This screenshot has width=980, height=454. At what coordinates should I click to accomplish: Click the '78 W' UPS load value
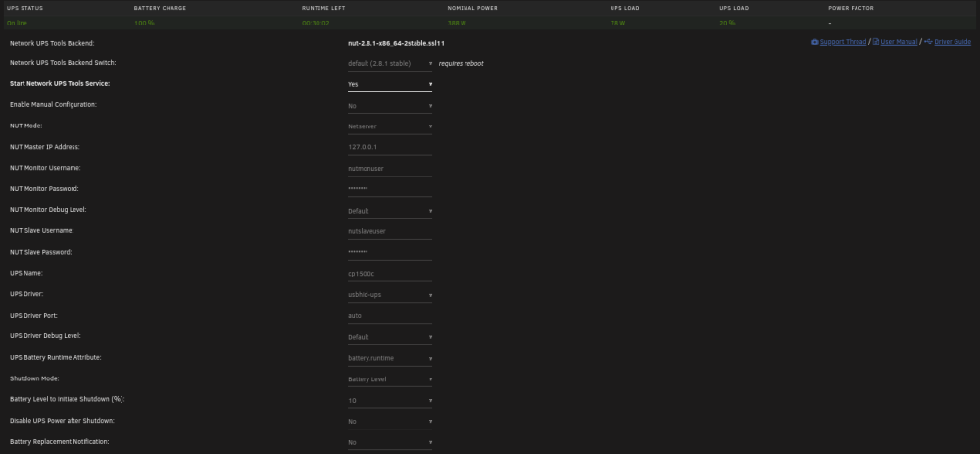617,24
